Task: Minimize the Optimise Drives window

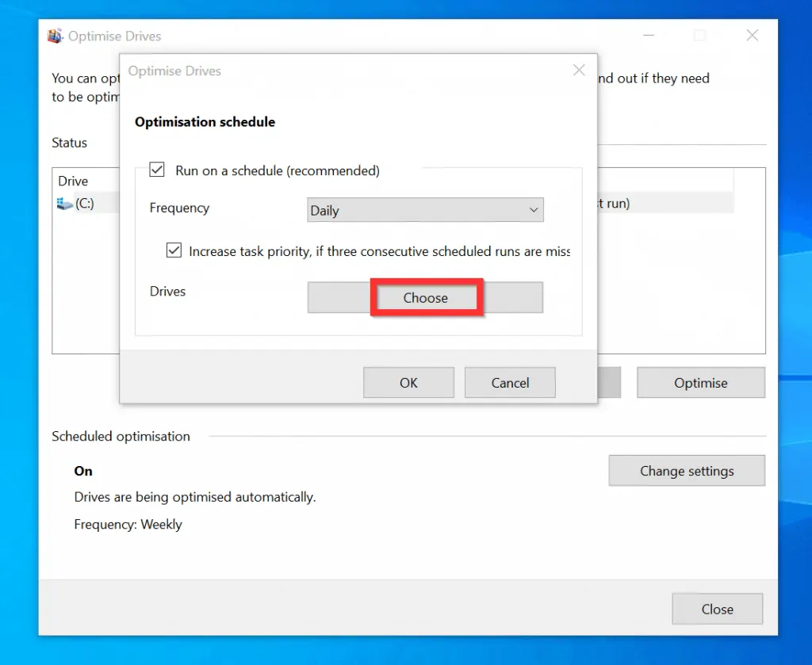Action: coord(648,35)
